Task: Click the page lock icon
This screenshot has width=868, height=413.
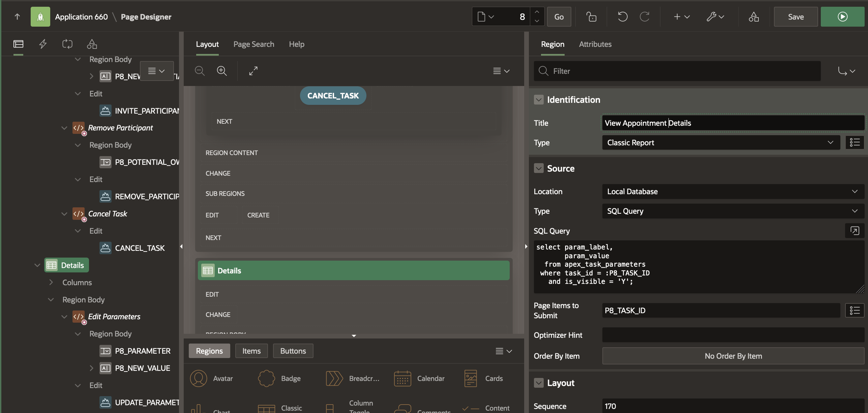Action: 591,17
